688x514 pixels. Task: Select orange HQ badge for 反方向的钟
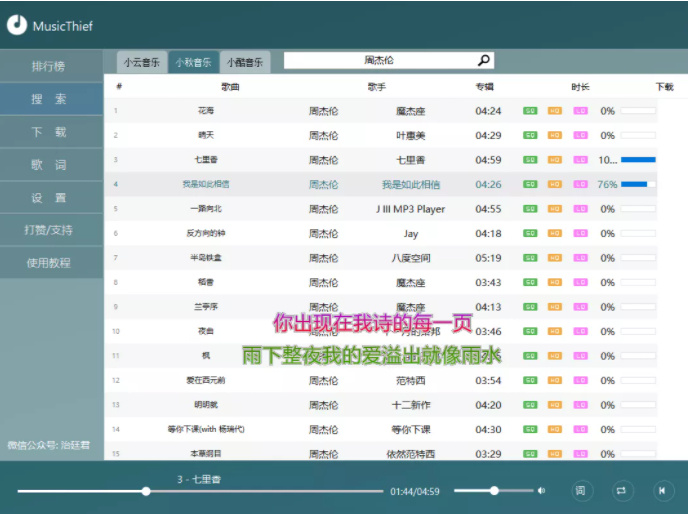pos(555,234)
